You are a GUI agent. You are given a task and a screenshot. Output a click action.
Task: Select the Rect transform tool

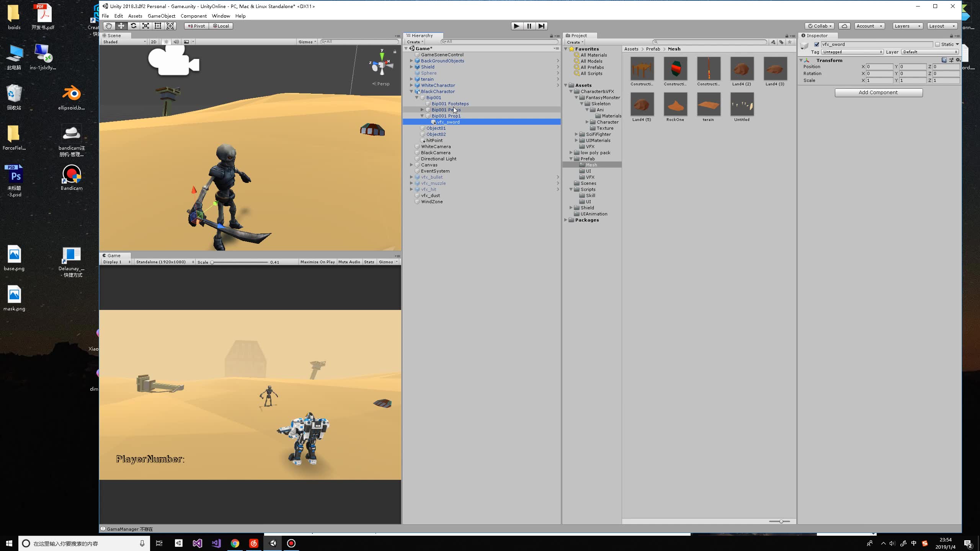pyautogui.click(x=158, y=26)
